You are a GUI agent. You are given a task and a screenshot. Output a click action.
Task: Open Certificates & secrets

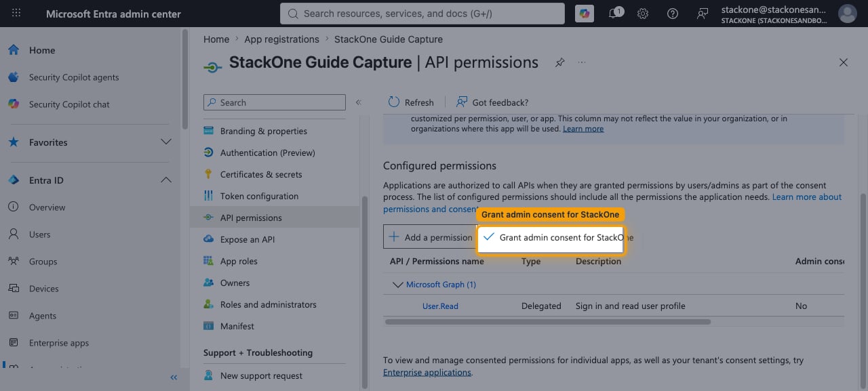[261, 174]
